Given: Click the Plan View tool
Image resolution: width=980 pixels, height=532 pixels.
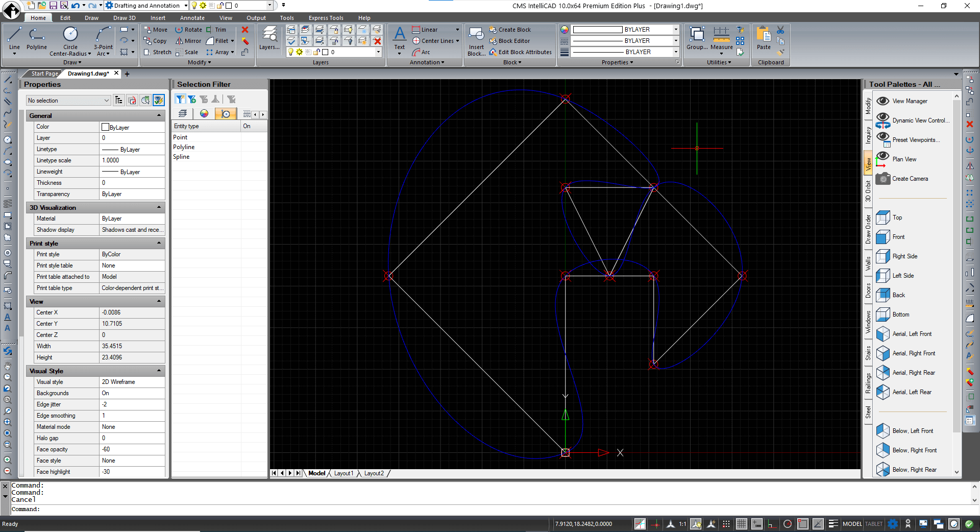Looking at the screenshot, I should pos(897,159).
